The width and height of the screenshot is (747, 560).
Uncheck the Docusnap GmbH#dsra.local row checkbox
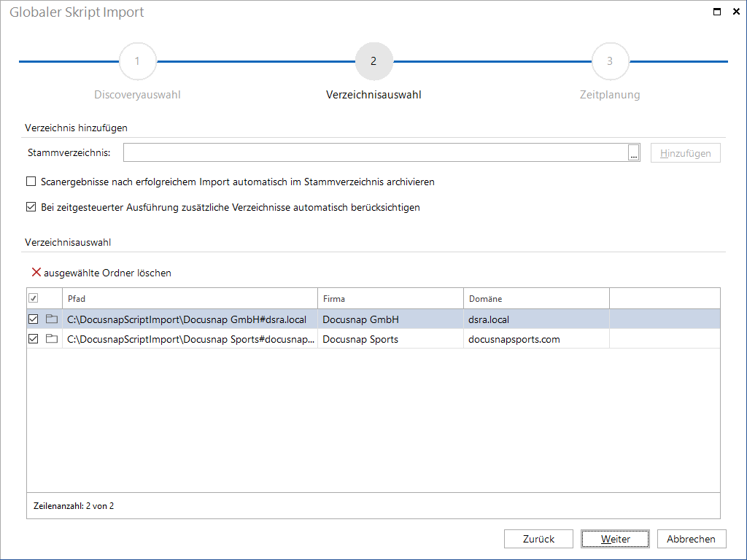point(34,319)
